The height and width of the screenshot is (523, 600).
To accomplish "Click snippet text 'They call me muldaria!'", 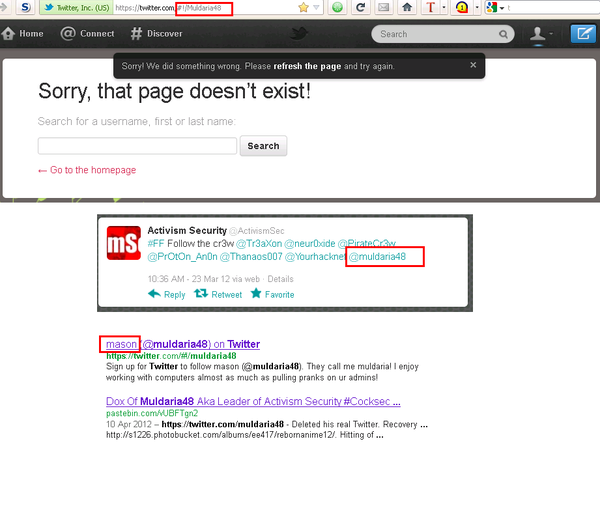I will pyautogui.click(x=349, y=367).
